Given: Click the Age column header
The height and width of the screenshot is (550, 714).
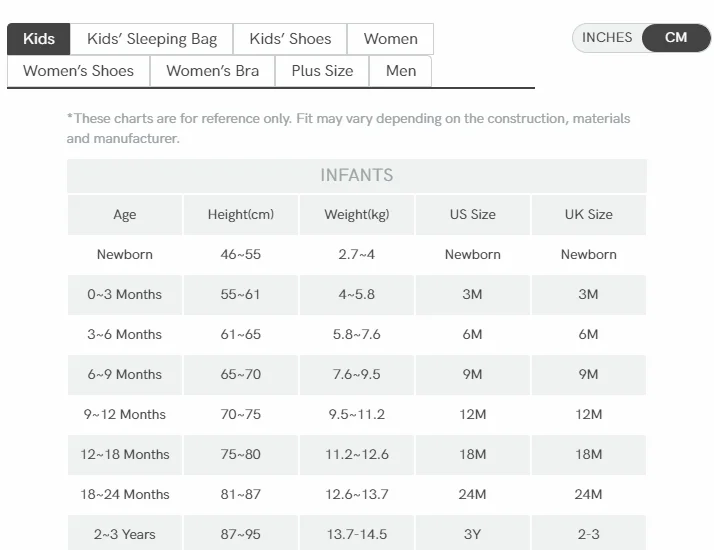Looking at the screenshot, I should coord(125,215).
